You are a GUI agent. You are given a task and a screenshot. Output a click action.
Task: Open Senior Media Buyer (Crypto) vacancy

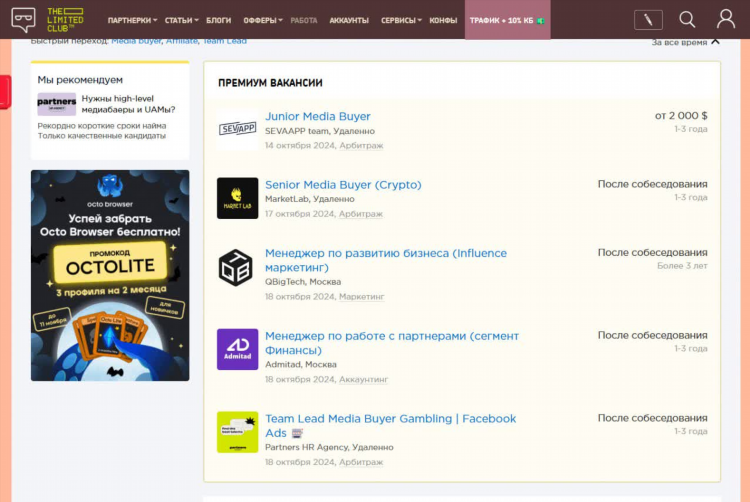point(343,185)
